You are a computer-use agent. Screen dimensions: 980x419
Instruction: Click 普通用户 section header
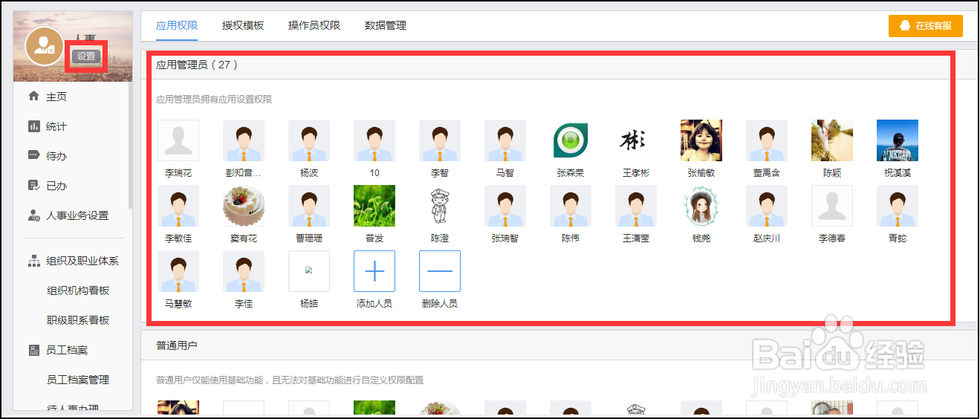(177, 345)
